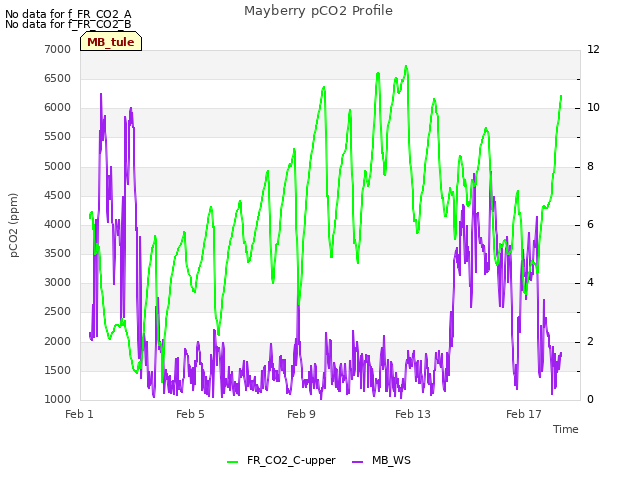Click the 1500 left-axis value

(x=58, y=370)
